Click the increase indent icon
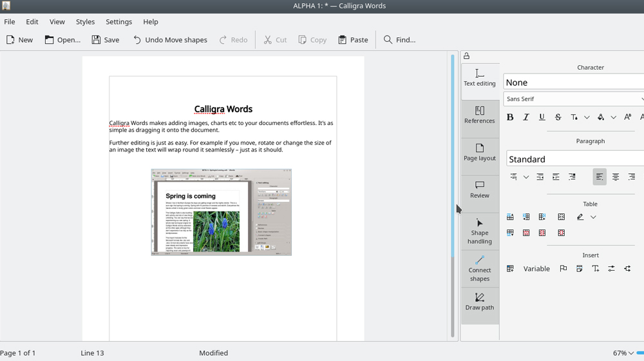The width and height of the screenshot is (644, 361). click(556, 177)
